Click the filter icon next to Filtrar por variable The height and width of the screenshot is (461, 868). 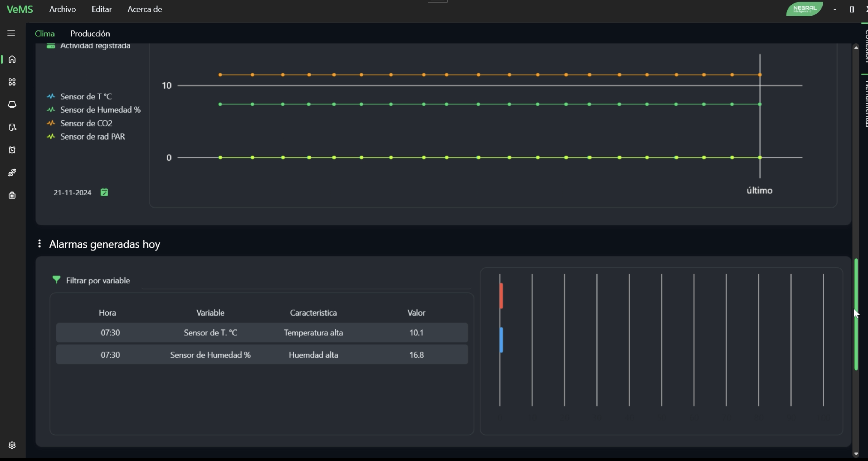point(57,280)
